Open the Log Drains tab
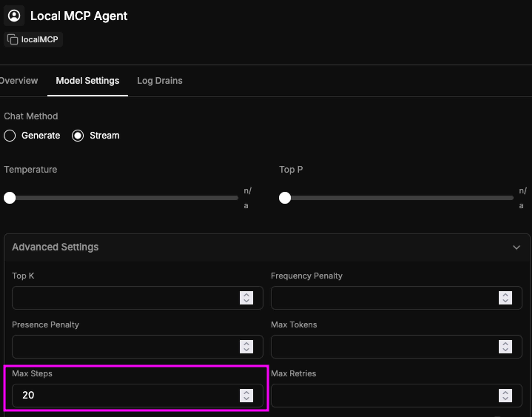This screenshot has height=417, width=532. pyautogui.click(x=159, y=81)
